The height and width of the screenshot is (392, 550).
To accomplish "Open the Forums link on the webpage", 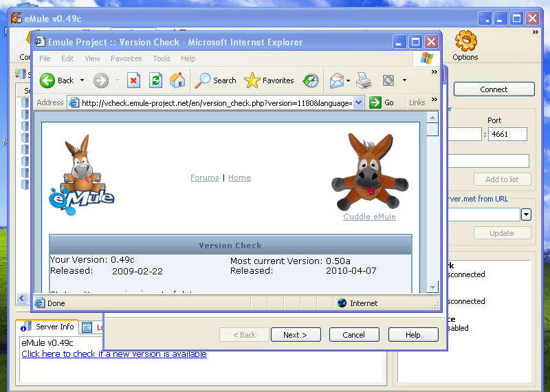I will pos(204,177).
